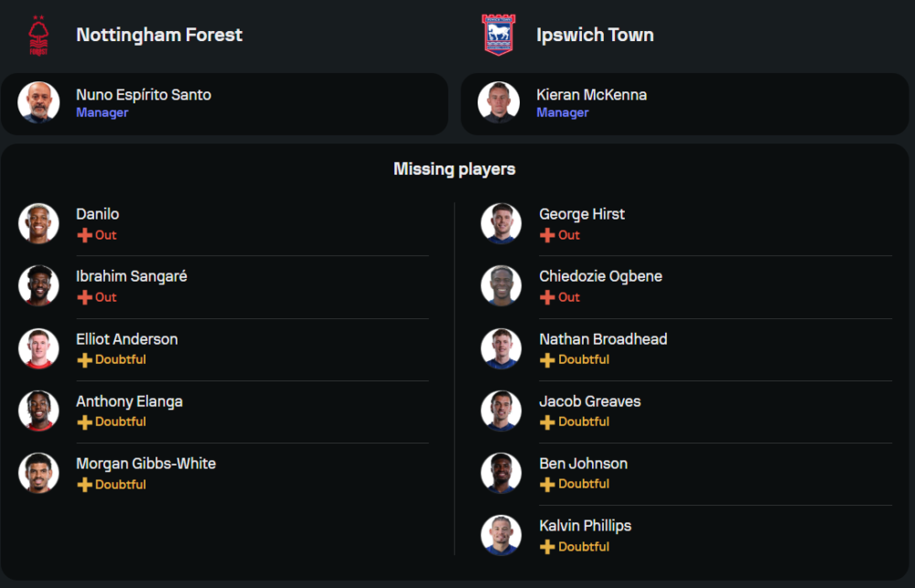Click the Doubtful icon under Nathan Broadhead
915x588 pixels.
coord(547,360)
